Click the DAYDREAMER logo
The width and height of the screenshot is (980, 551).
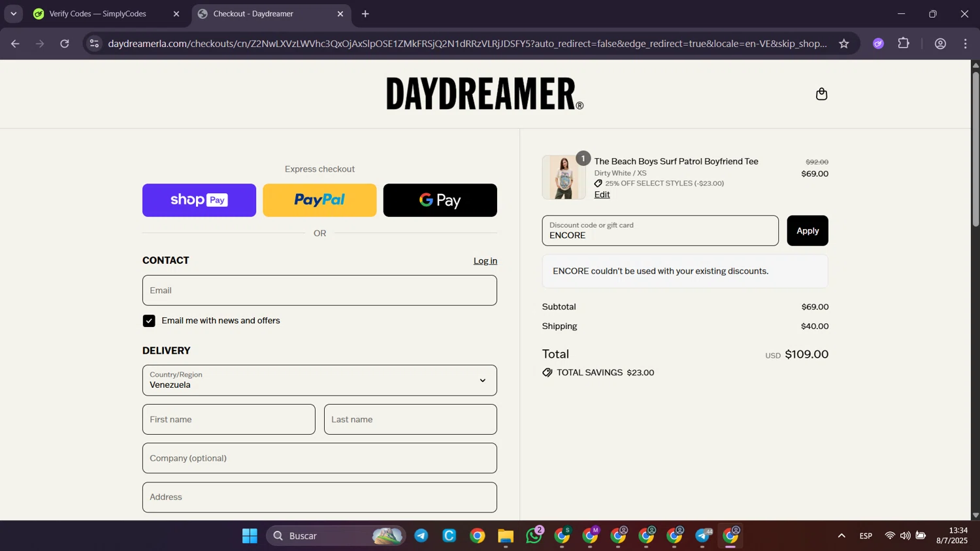point(485,93)
